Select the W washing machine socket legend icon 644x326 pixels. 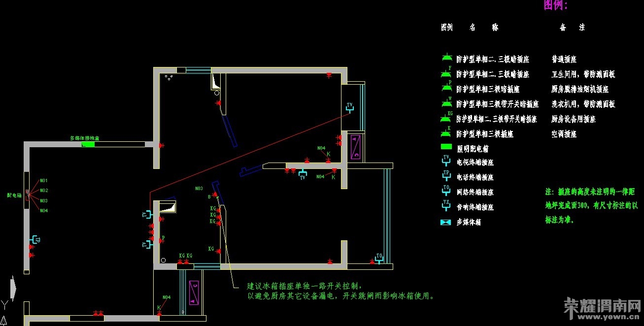pyautogui.click(x=446, y=103)
